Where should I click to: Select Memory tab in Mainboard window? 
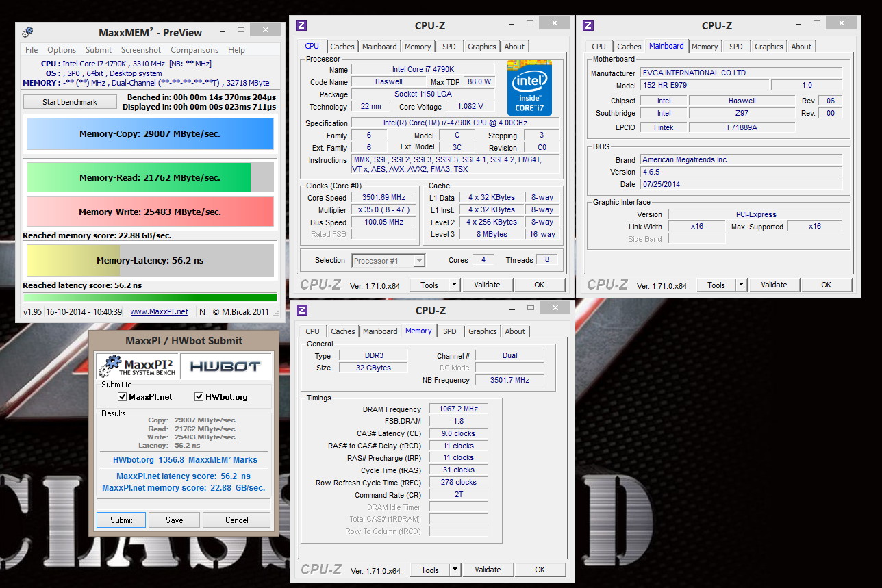point(705,47)
